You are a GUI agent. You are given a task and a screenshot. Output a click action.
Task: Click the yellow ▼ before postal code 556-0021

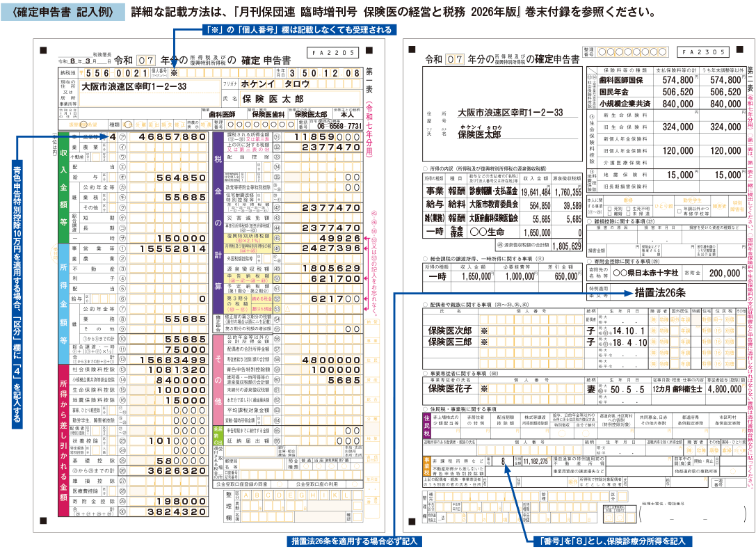click(81, 73)
